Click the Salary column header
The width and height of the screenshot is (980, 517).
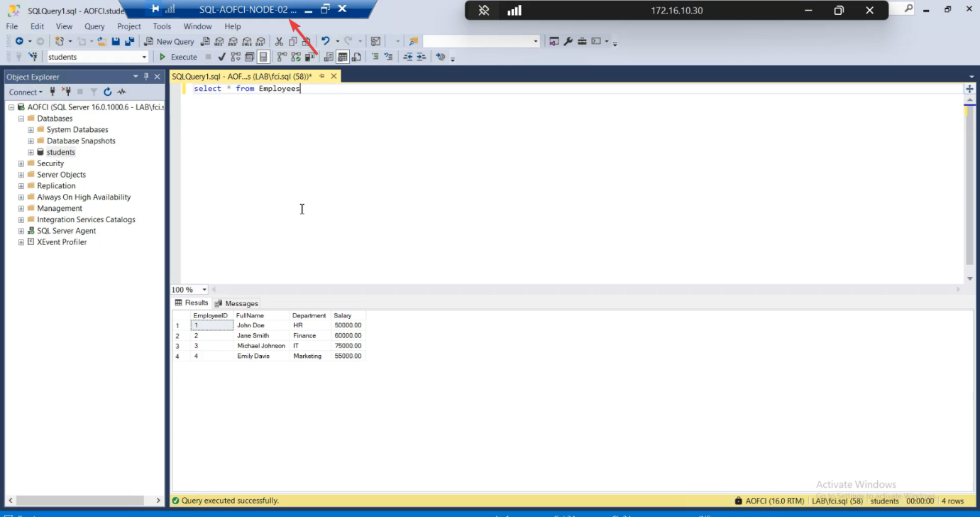348,315
